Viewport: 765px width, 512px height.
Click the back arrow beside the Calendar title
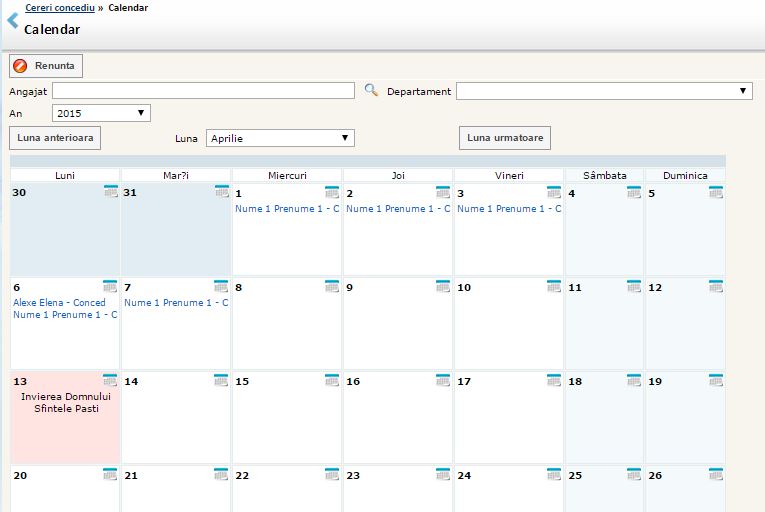tap(12, 20)
